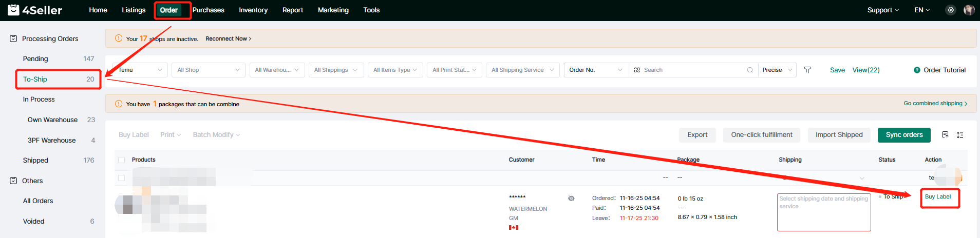Click the user profile avatar
This screenshot has height=238, width=980.
coord(969,10)
